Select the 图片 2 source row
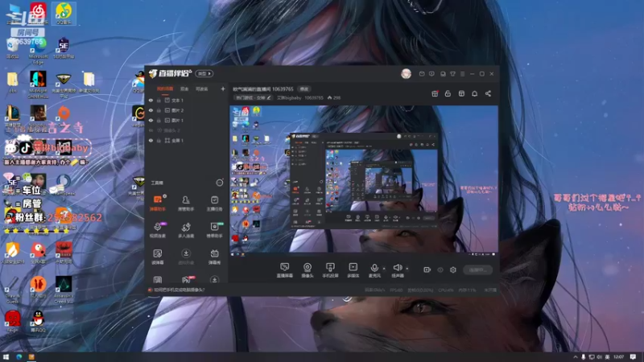 pos(187,110)
